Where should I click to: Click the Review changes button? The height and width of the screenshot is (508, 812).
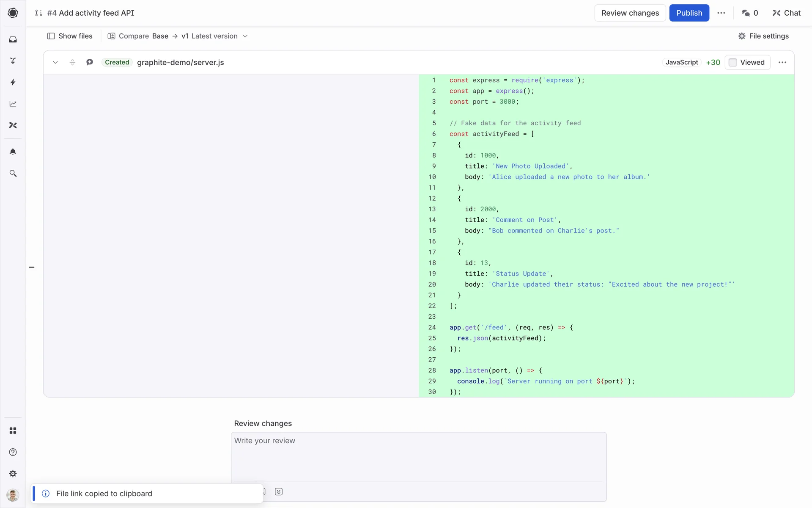coord(630,13)
